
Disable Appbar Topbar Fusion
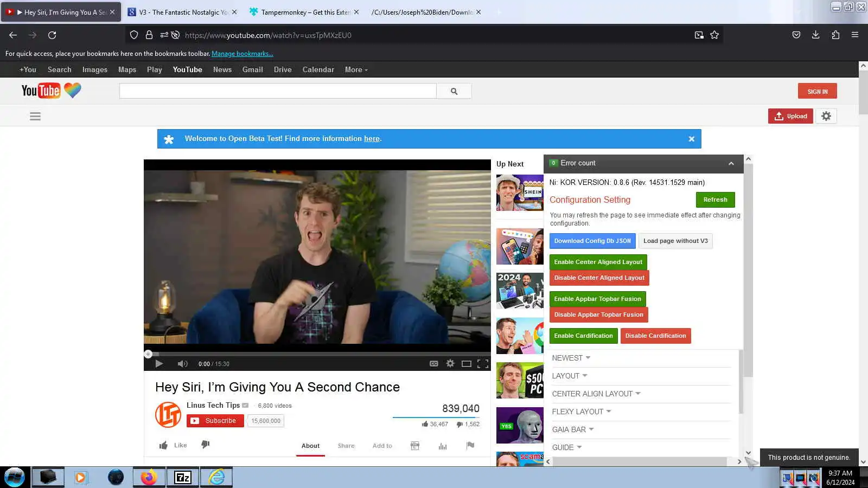click(x=598, y=314)
